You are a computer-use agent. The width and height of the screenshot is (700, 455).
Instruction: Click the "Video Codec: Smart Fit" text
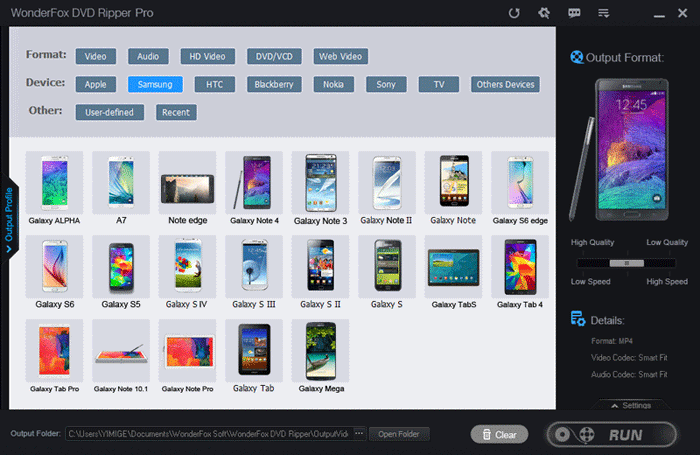click(629, 358)
